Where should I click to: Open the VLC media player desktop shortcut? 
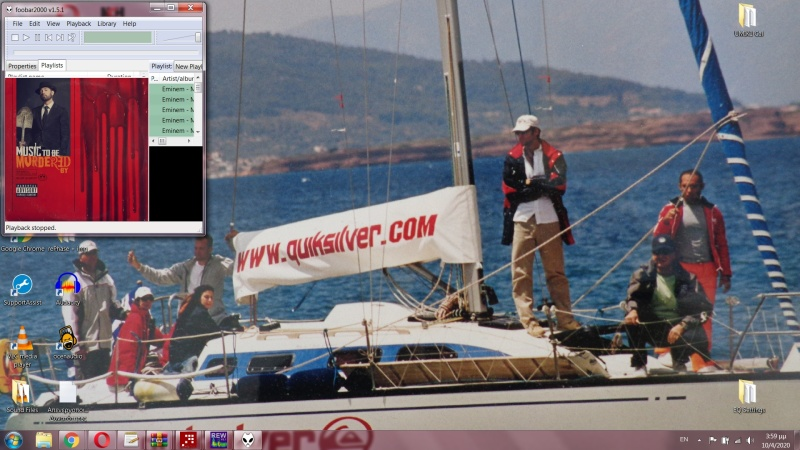click(22, 347)
